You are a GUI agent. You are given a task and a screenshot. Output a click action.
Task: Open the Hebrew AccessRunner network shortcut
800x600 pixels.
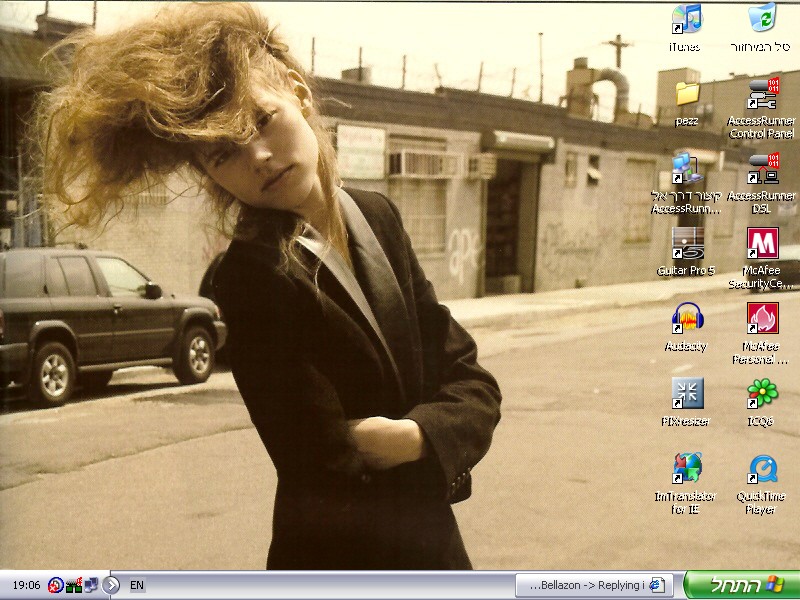click(x=687, y=169)
